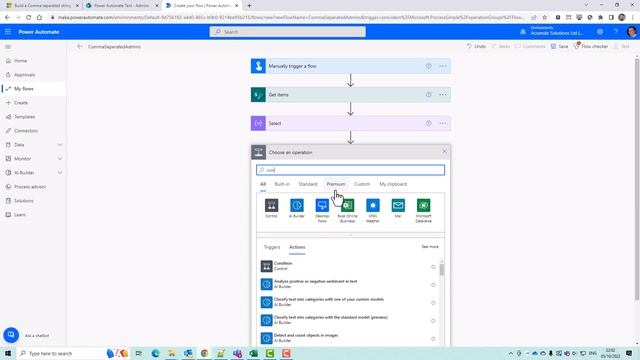
Task: Click the Select data operation step icon
Action: pyautogui.click(x=258, y=123)
